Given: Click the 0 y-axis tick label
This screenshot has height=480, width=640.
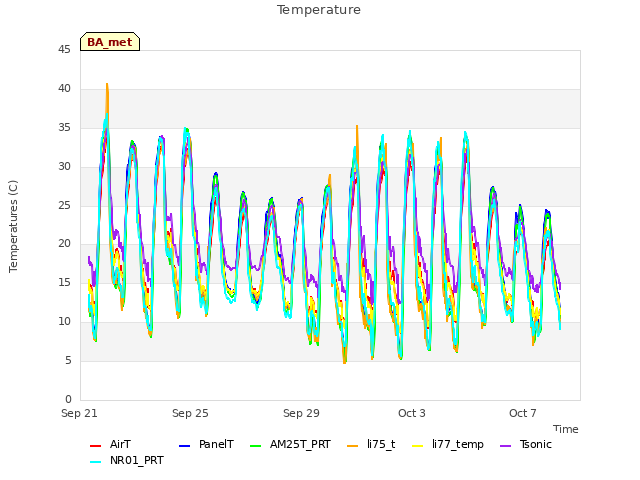Looking at the screenshot, I should pyautogui.click(x=68, y=399).
